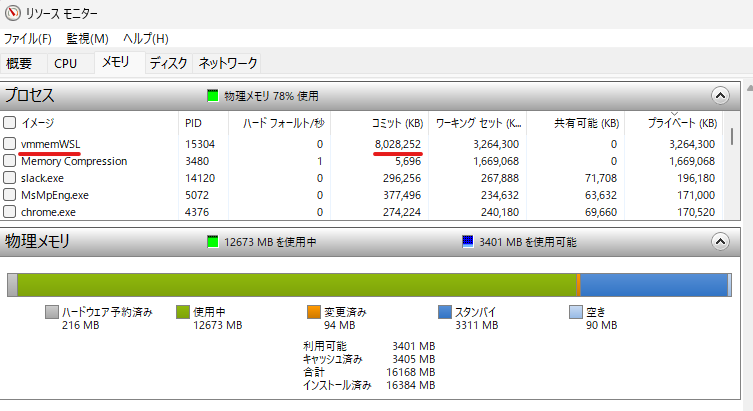Click the Resource Monitor app icon in title bar
This screenshot has width=753, height=411.
(12, 13)
